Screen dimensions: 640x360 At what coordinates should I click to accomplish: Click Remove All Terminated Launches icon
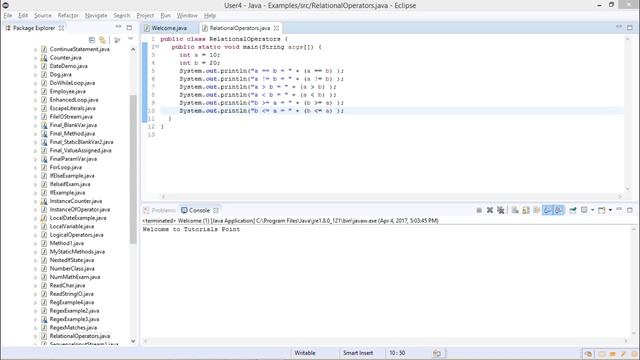(500, 210)
